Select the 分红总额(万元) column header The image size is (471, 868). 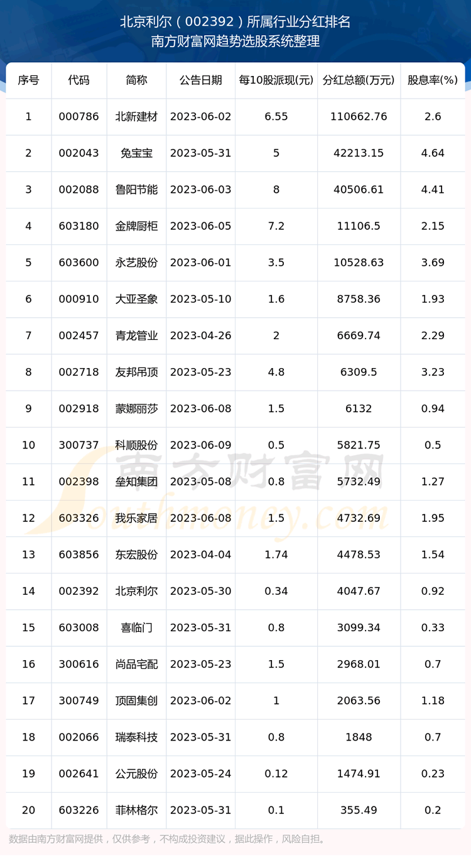pos(358,80)
